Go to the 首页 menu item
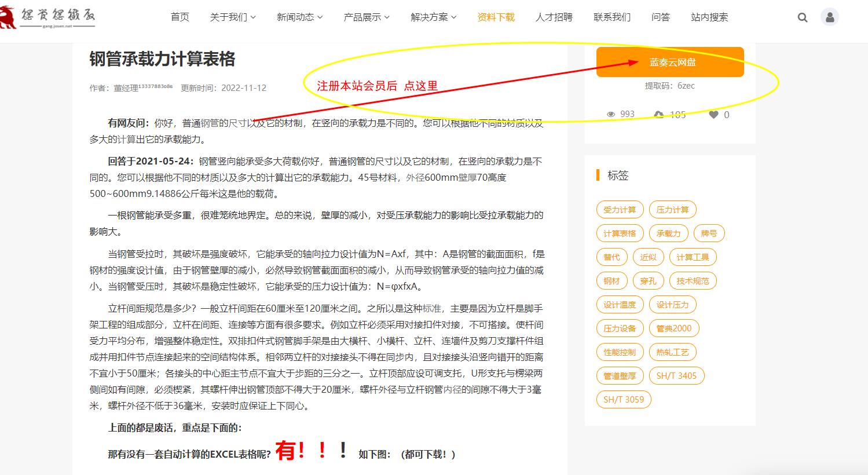The height and width of the screenshot is (475, 868). click(x=180, y=17)
